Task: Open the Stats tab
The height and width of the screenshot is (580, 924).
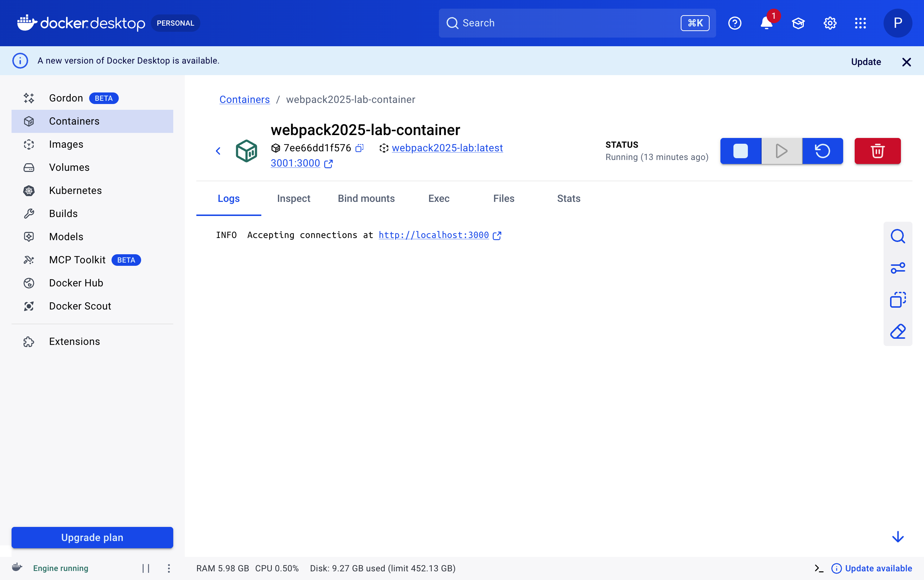Action: point(568,198)
